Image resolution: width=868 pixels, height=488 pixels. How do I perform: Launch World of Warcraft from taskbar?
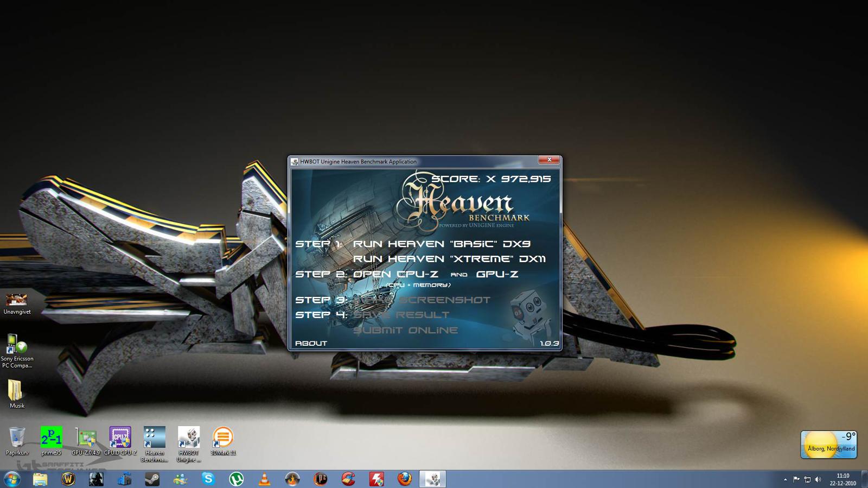click(x=68, y=479)
